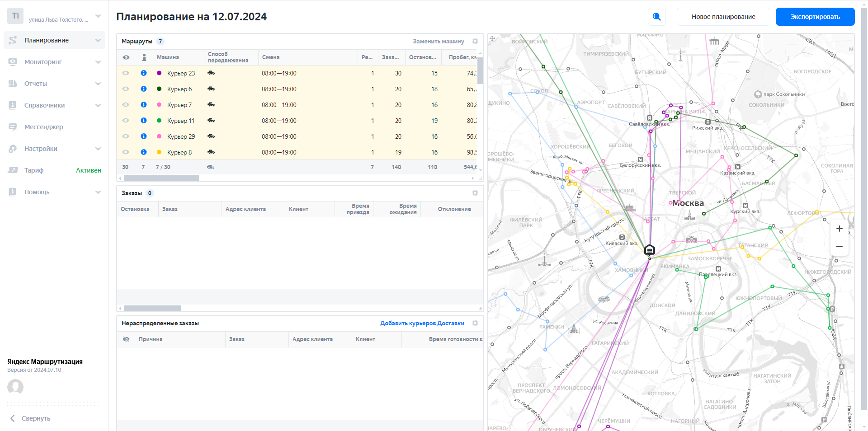This screenshot has height=431, width=868.
Task: Click the map move/pan icon
Action: coord(493,39)
